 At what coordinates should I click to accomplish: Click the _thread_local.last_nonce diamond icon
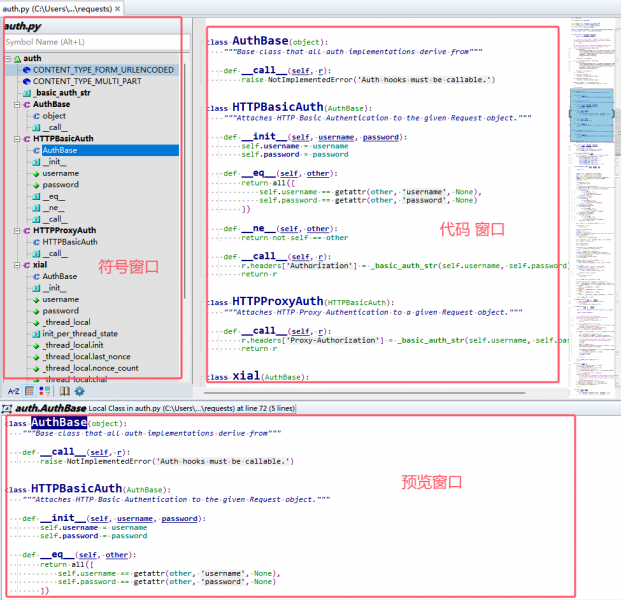tap(36, 357)
